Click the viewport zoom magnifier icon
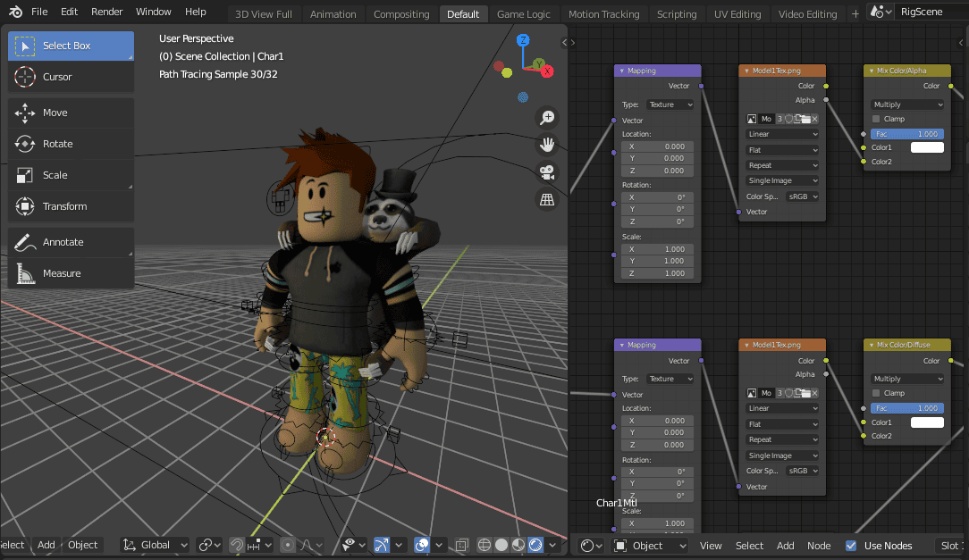The image size is (969, 560). click(547, 117)
